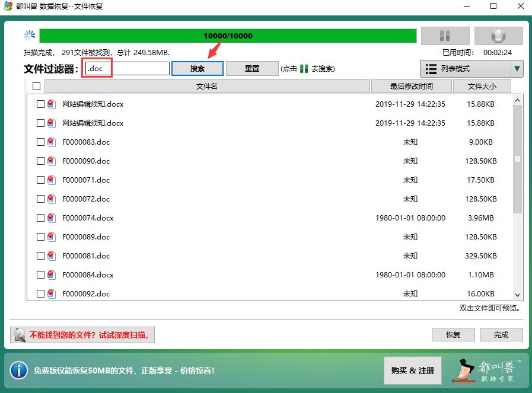This screenshot has height=393, width=532.
Task: Click the 恢复 recover button
Action: (453, 335)
